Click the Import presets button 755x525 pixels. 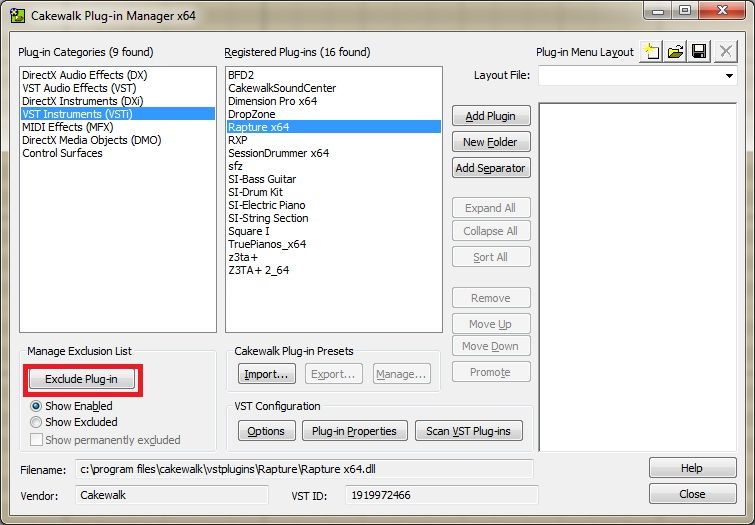tap(267, 374)
